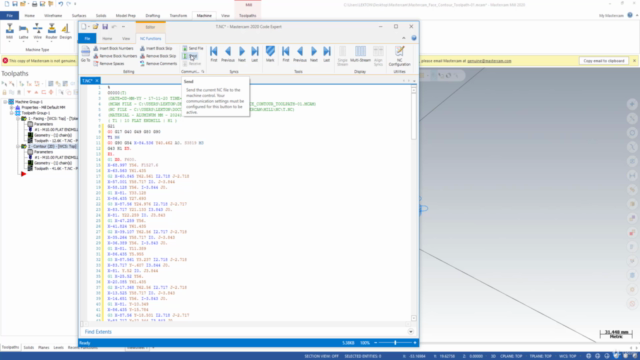
Task: Click Send File in Communications group
Action: click(x=193, y=48)
